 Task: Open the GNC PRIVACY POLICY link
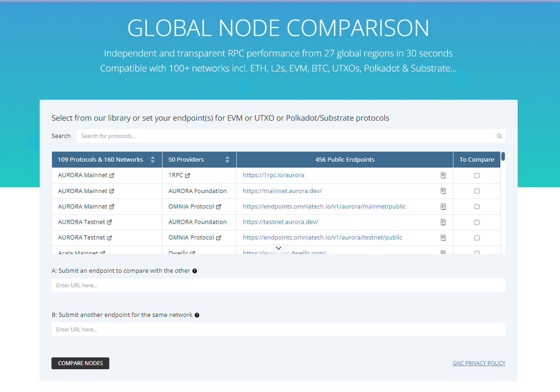(479, 363)
